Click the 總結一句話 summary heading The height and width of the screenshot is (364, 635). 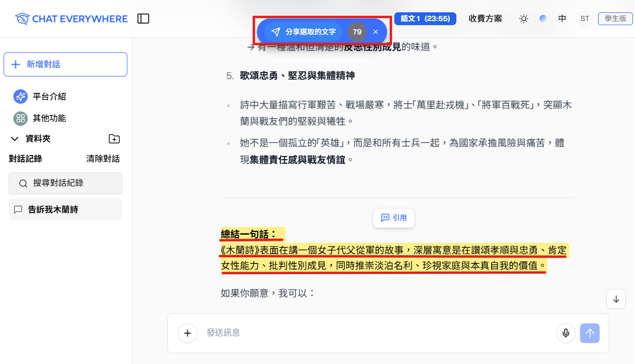tap(249, 234)
